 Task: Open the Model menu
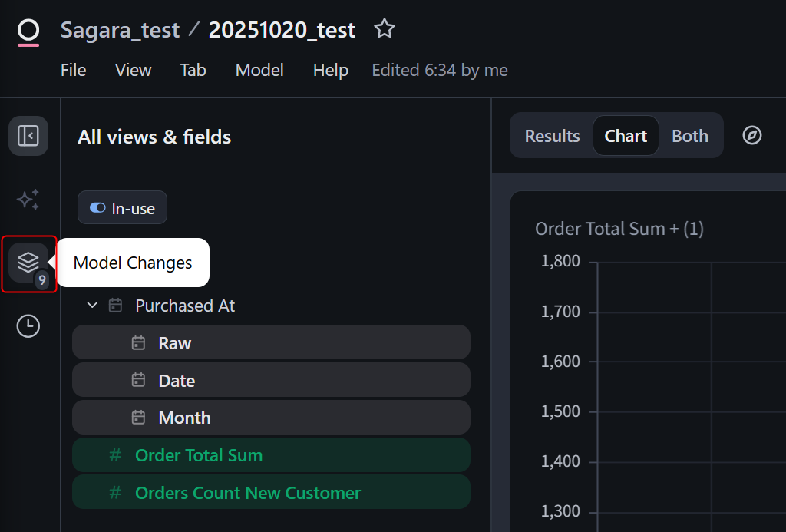pyautogui.click(x=259, y=71)
